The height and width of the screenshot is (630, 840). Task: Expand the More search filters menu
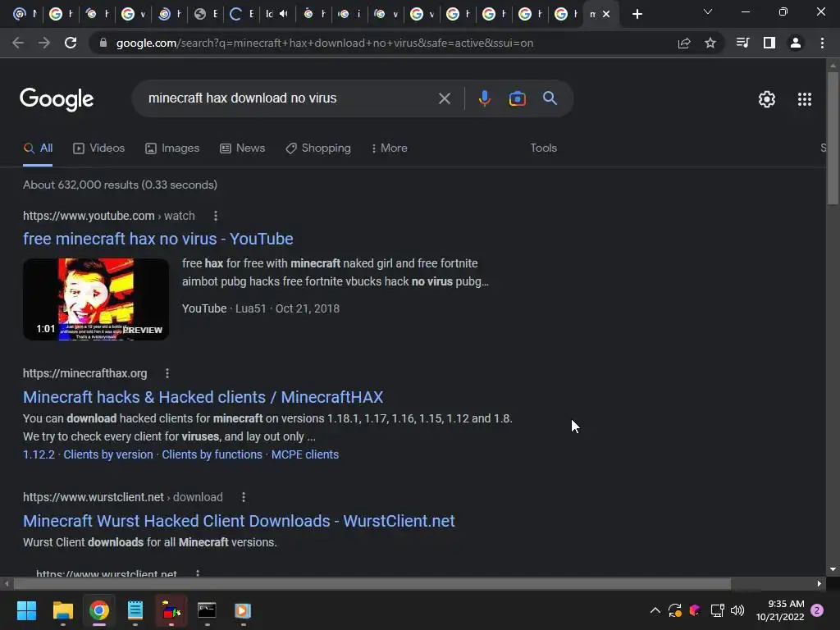click(x=390, y=148)
